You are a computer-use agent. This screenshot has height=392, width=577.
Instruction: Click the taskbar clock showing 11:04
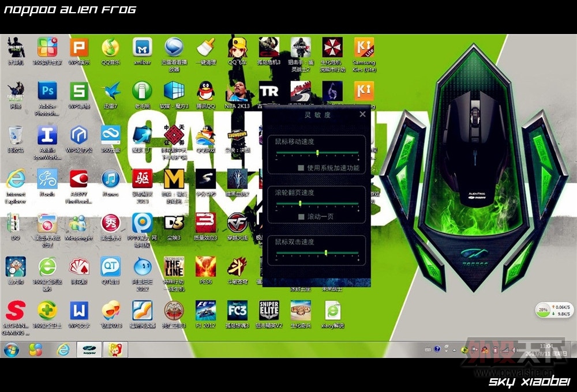[x=546, y=349]
